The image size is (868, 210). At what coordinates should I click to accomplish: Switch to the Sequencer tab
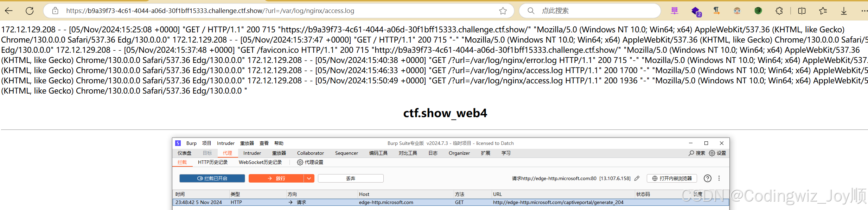[x=346, y=153]
